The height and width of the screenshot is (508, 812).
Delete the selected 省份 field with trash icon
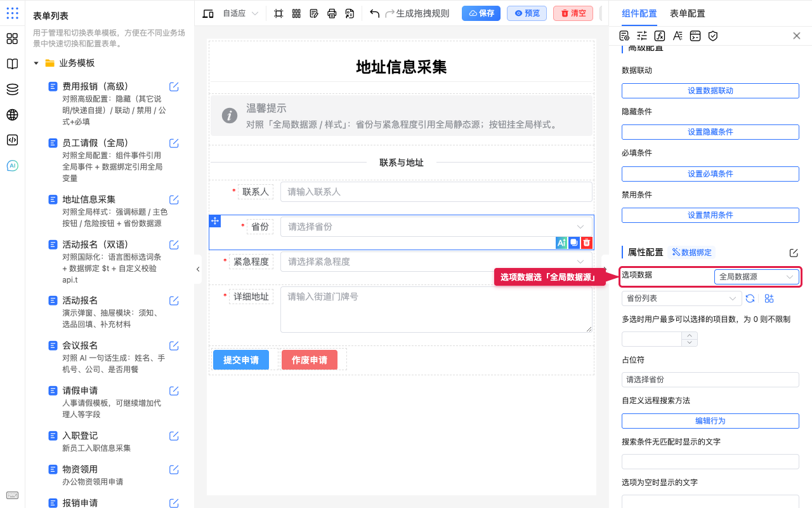tap(587, 243)
